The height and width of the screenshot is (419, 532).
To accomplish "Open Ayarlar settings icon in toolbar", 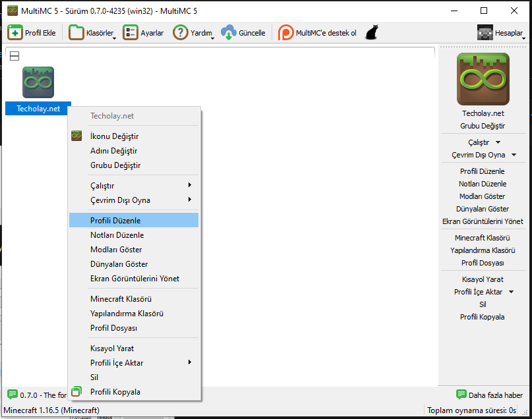I will tap(131, 32).
